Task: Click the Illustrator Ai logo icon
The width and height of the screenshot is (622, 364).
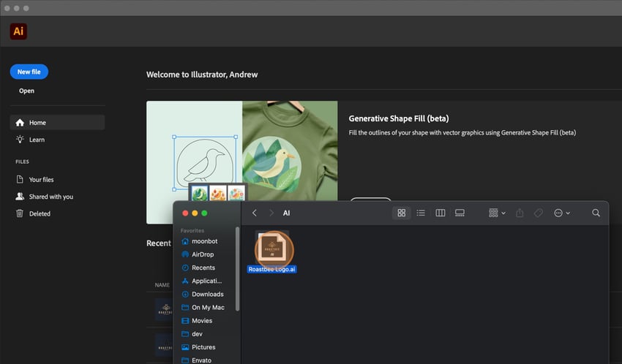Action: tap(18, 31)
